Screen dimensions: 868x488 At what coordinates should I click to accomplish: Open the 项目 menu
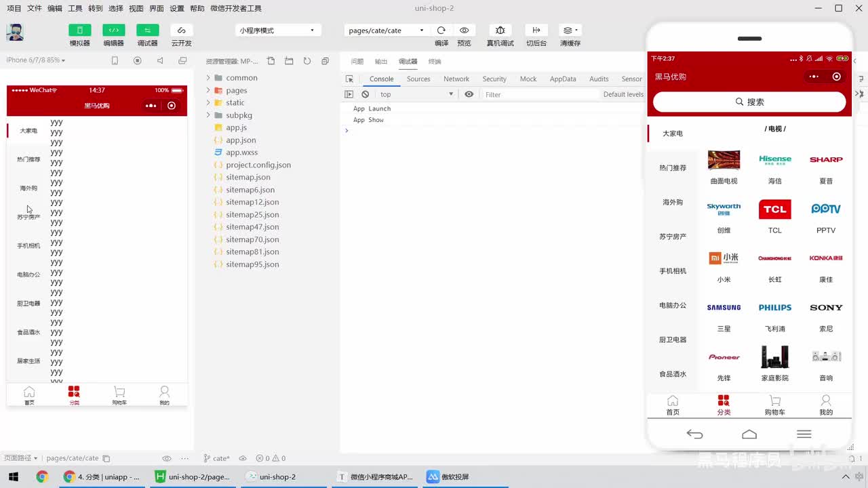[14, 8]
